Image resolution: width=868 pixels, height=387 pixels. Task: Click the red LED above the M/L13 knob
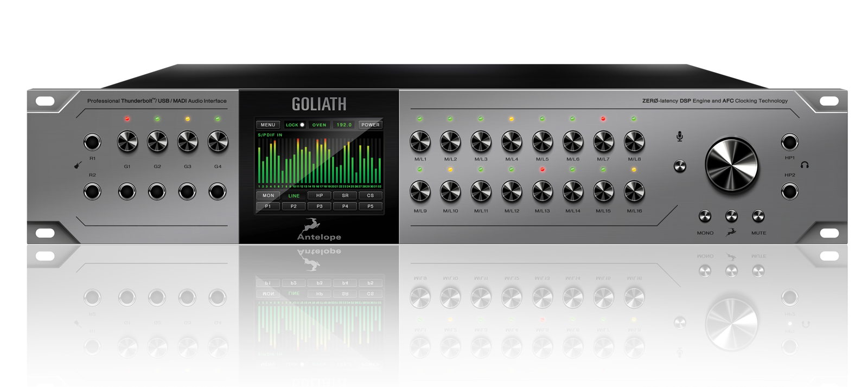(x=542, y=170)
